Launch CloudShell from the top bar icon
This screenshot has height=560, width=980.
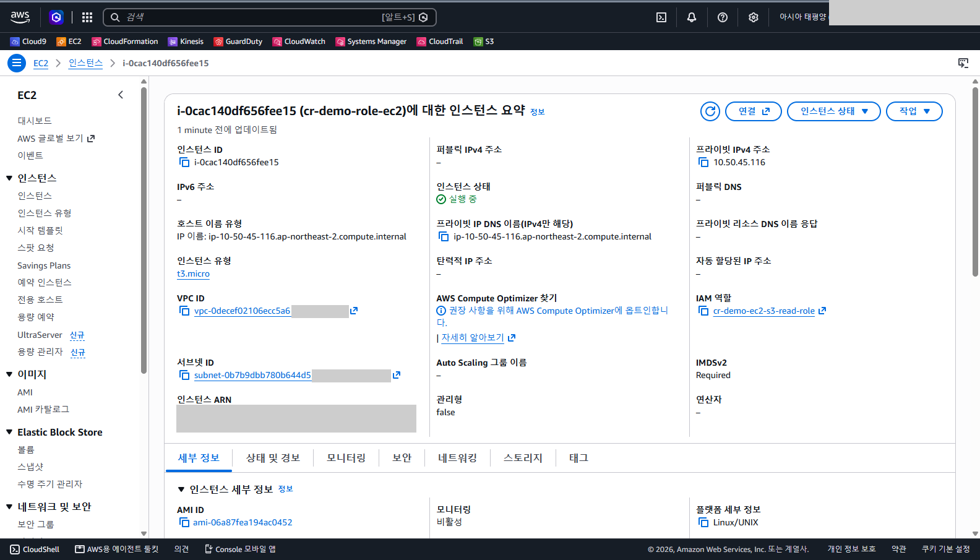(x=661, y=17)
